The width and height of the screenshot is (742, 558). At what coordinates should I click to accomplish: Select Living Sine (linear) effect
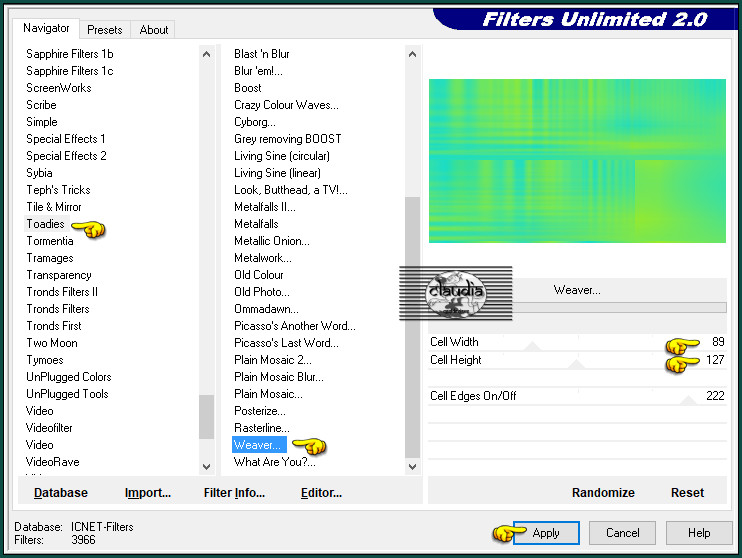277,173
